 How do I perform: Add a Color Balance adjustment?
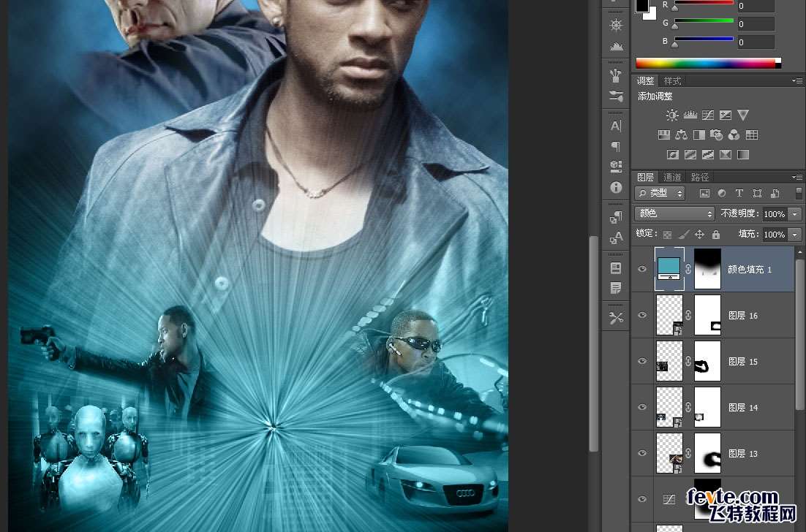pyautogui.click(x=681, y=135)
